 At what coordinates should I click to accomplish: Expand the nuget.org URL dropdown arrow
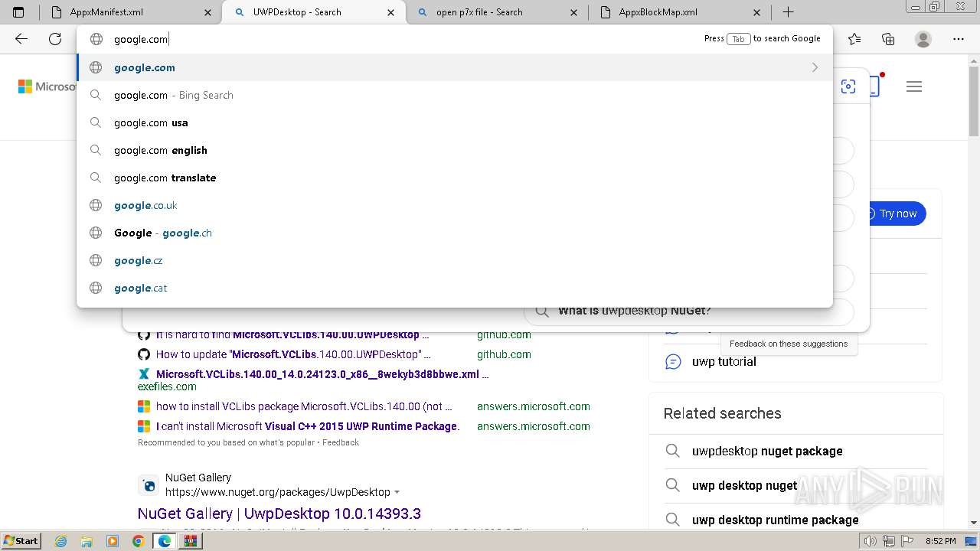pos(397,492)
